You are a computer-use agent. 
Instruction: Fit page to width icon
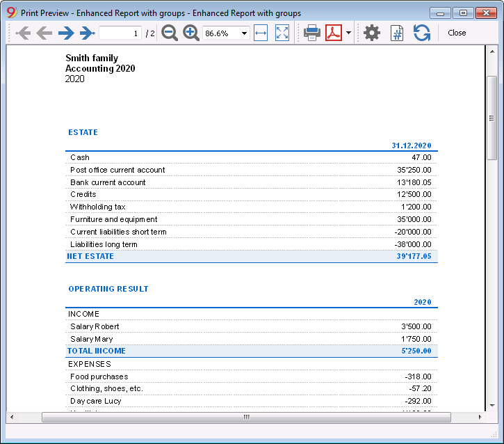coord(261,33)
